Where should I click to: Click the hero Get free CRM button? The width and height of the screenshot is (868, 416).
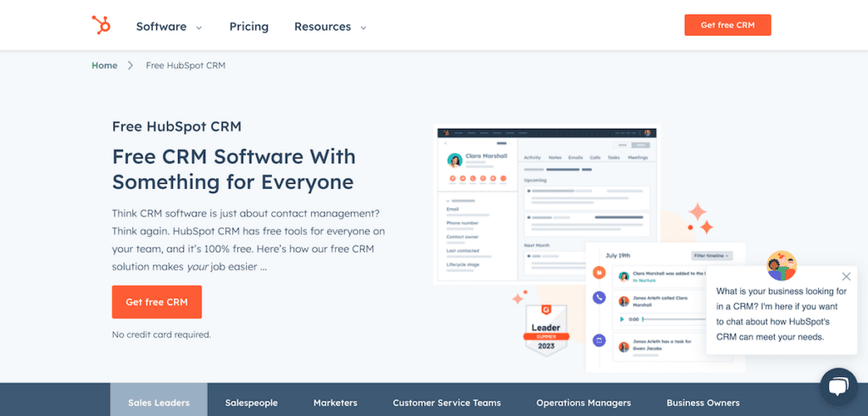coord(157,302)
